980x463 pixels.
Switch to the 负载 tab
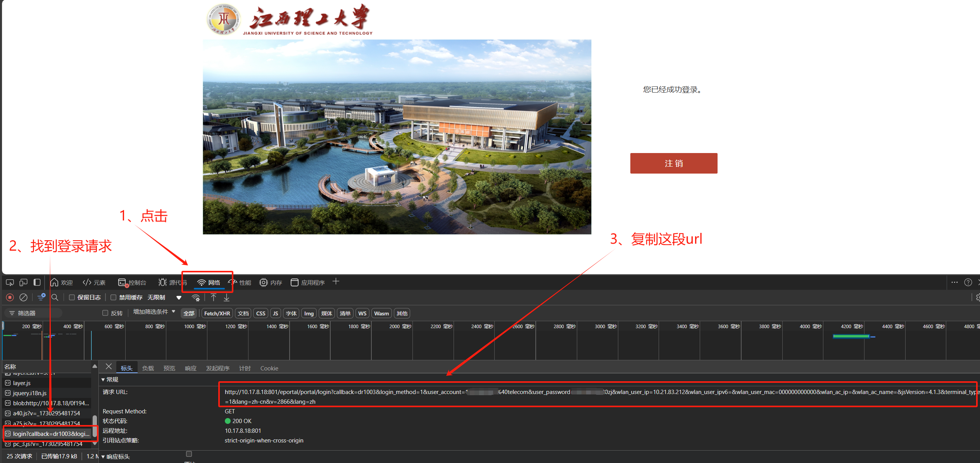(148, 368)
